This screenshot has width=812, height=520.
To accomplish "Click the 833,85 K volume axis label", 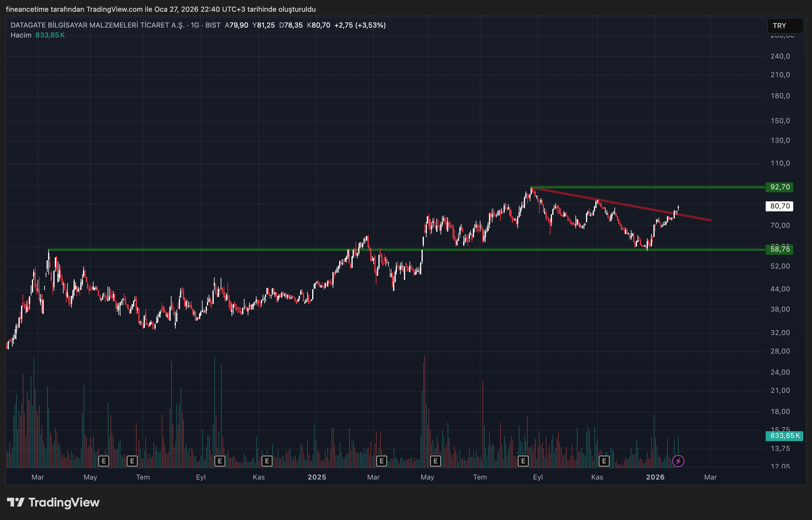I will 784,436.
